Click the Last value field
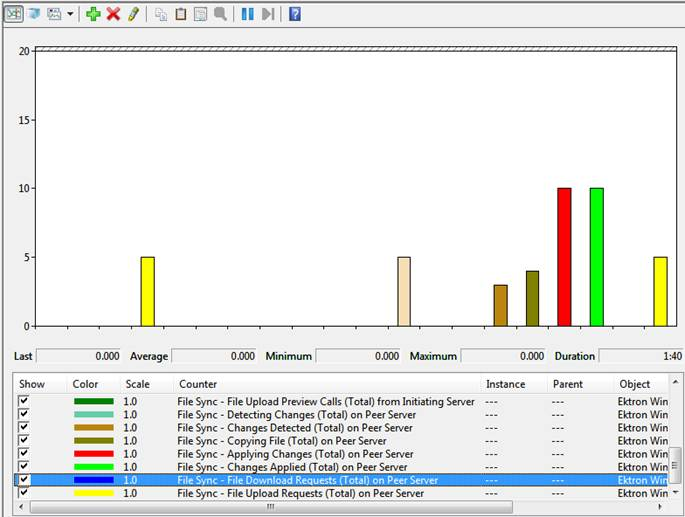Screen dimensions: 685x517 tap(79, 356)
